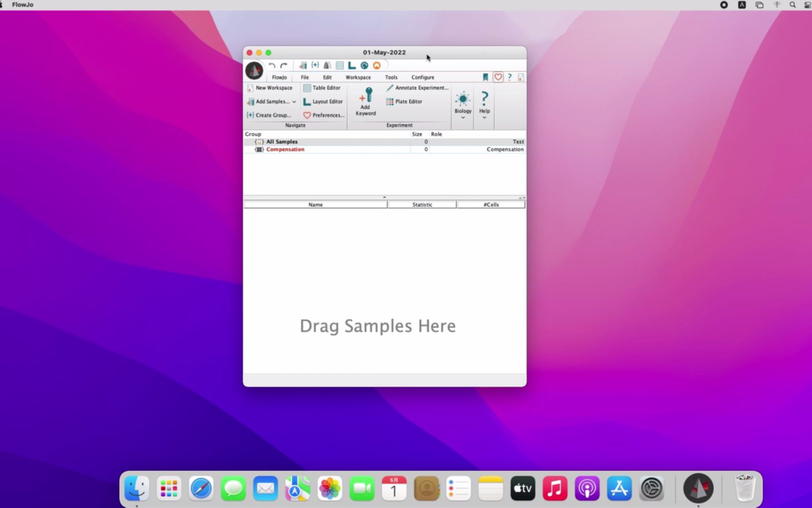Open the Configure ribbon tab
This screenshot has height=508, width=812.
coord(422,78)
